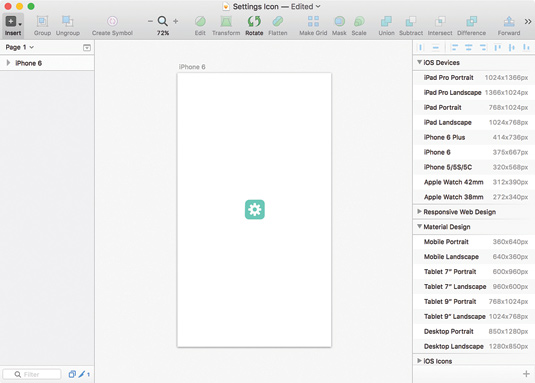Expand Responsive Web Design section

[x=419, y=212]
